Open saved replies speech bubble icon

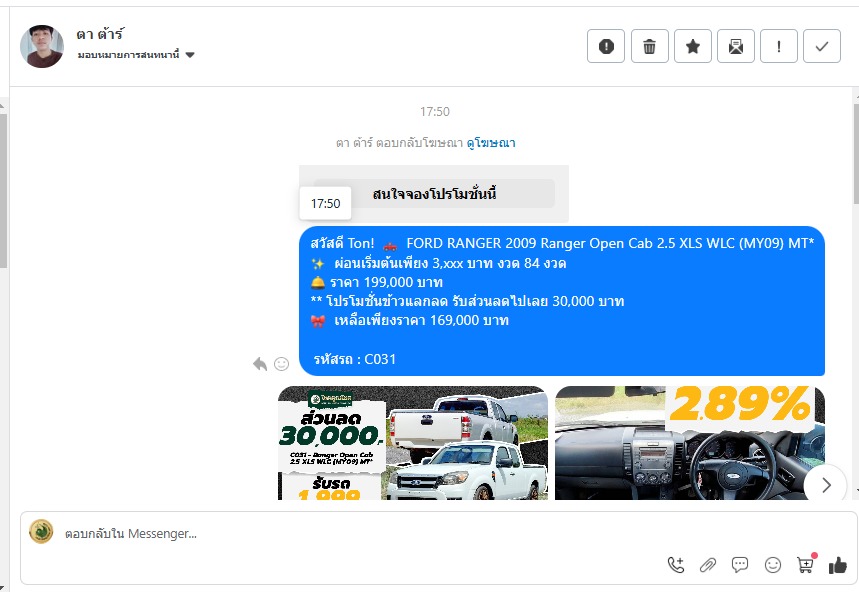pyautogui.click(x=740, y=565)
